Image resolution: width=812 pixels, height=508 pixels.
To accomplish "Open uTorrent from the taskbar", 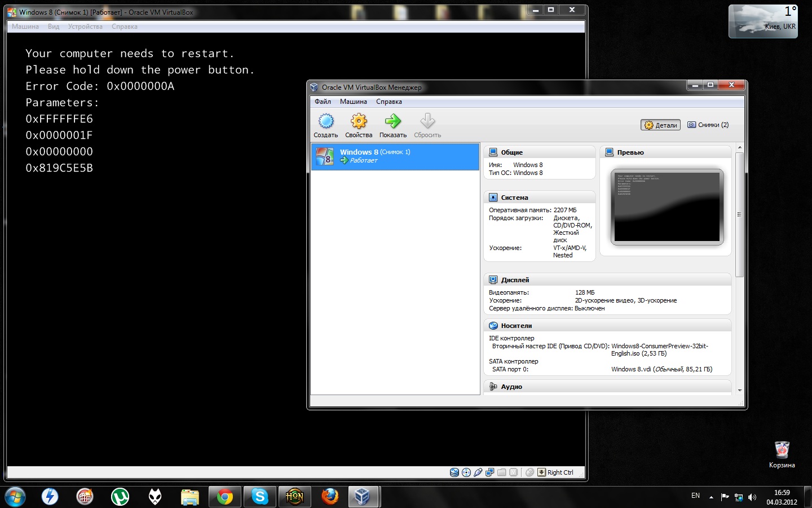I will coord(120,497).
